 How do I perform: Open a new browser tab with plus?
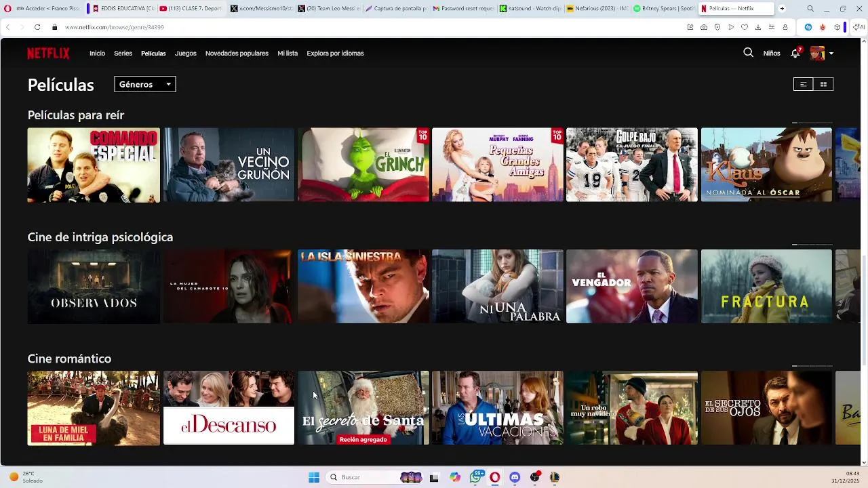pyautogui.click(x=782, y=9)
